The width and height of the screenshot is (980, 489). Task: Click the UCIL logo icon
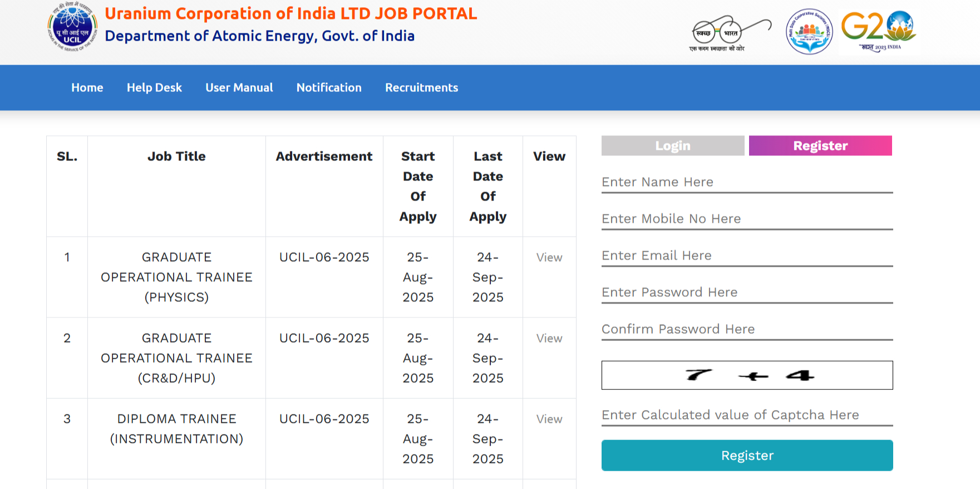pyautogui.click(x=72, y=27)
